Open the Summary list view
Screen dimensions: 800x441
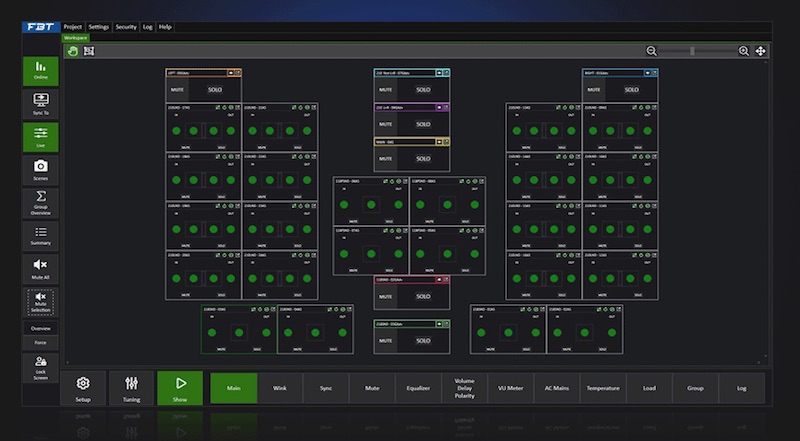(x=40, y=235)
